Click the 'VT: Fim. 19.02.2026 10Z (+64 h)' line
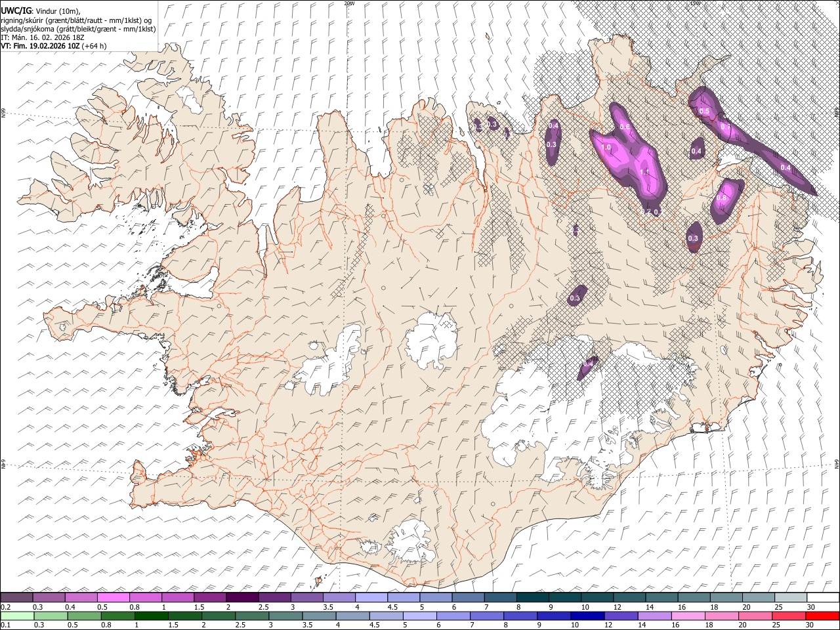 (x=53, y=46)
